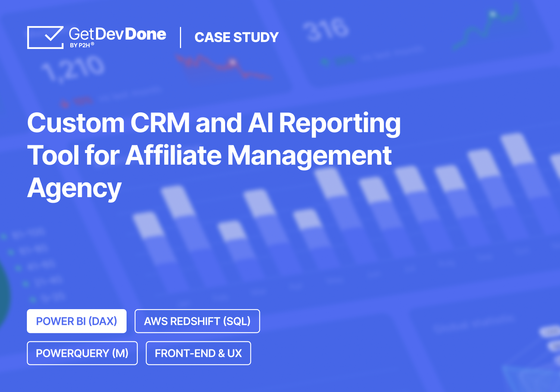The height and width of the screenshot is (392, 560).
Task: Click the registered trademark symbol beside P2H
Action: (93, 44)
